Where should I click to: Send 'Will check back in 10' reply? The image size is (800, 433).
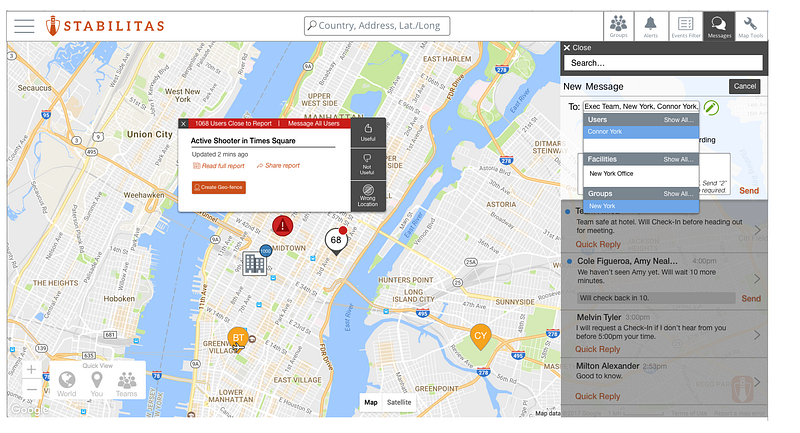click(751, 298)
